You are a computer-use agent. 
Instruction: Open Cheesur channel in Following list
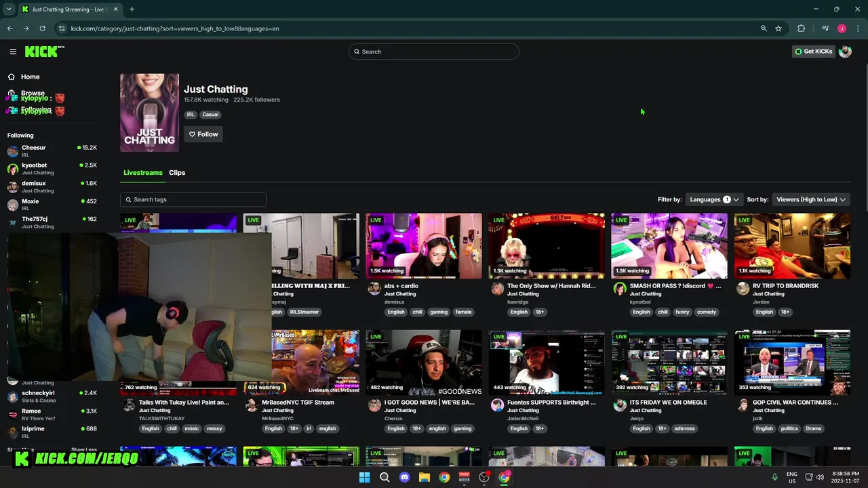pyautogui.click(x=52, y=150)
